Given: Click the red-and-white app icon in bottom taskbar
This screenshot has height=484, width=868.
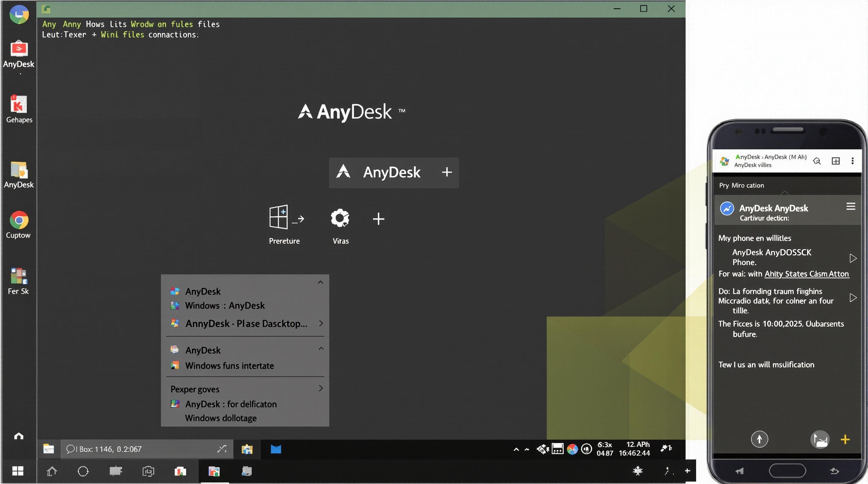Looking at the screenshot, I should click(180, 471).
